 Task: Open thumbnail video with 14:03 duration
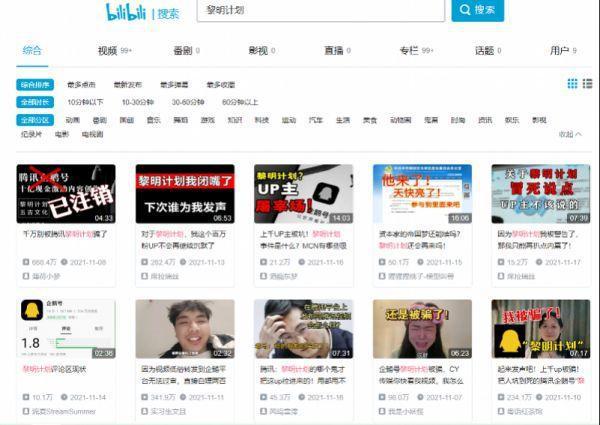coord(303,194)
